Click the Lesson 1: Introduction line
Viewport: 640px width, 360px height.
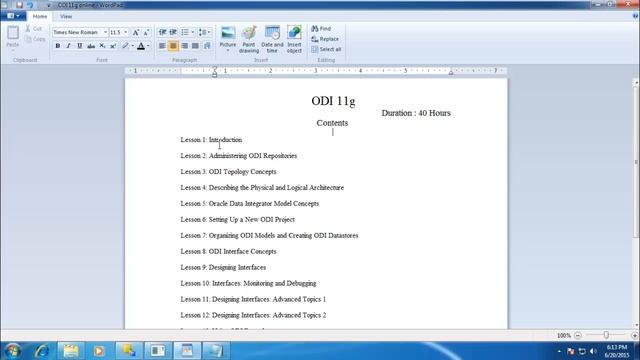(211, 140)
